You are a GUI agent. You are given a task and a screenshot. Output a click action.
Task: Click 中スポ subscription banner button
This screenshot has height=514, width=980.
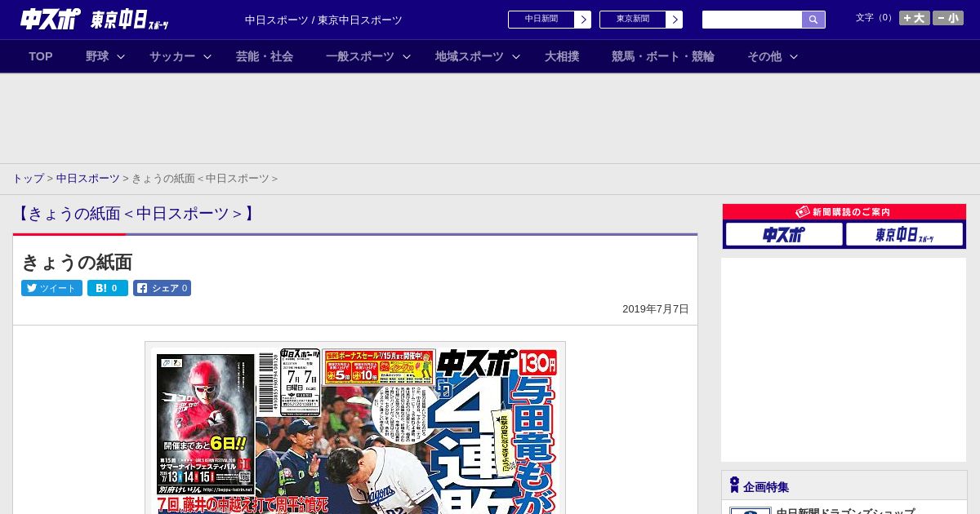point(784,234)
